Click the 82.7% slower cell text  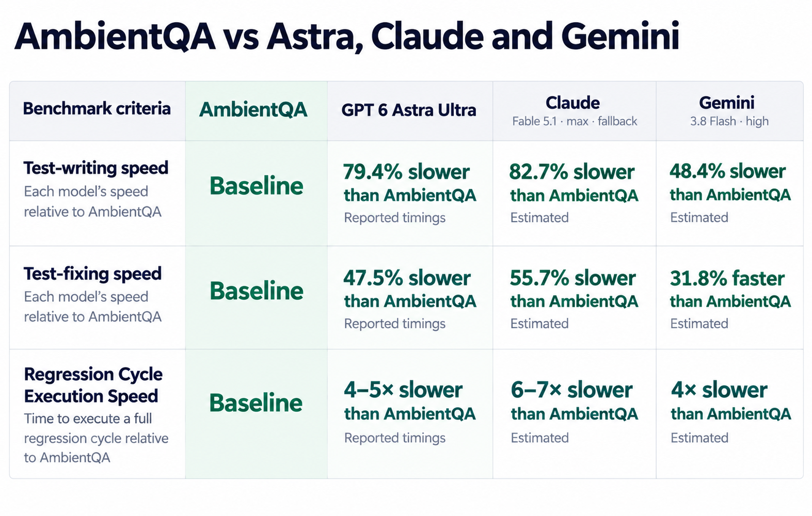[x=572, y=172]
